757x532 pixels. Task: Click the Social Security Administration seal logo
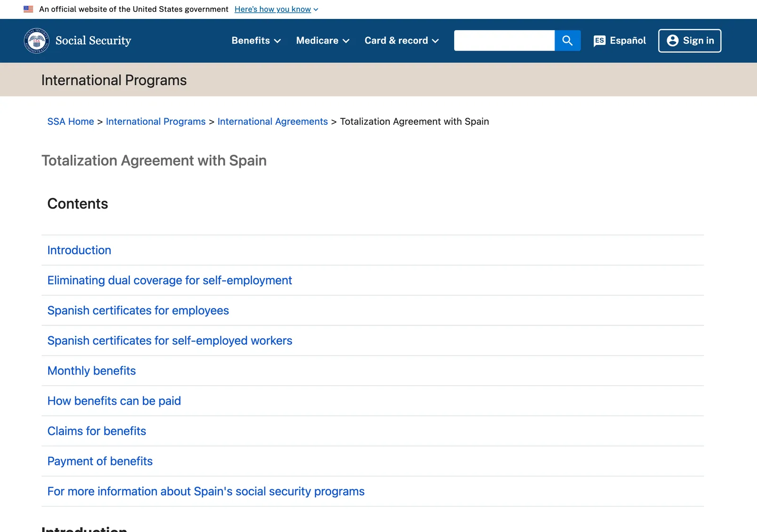tap(36, 41)
